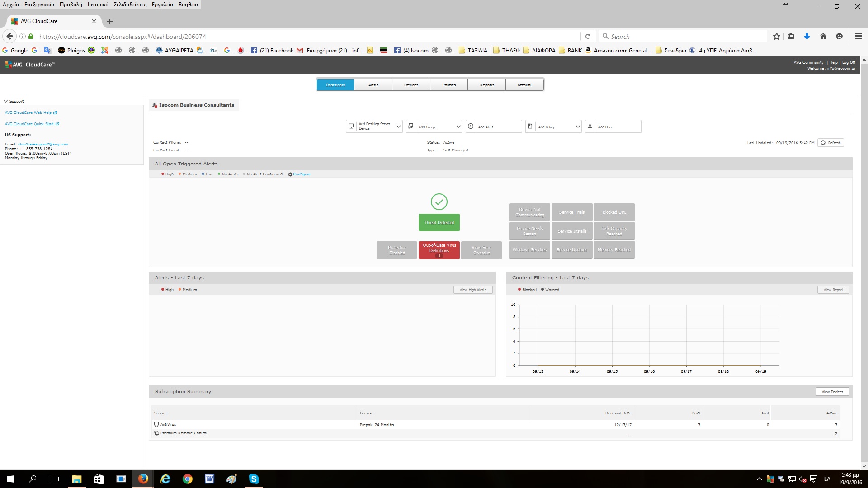Screen dimensions: 868x488
Task: Click the browser back button
Action: [9, 37]
